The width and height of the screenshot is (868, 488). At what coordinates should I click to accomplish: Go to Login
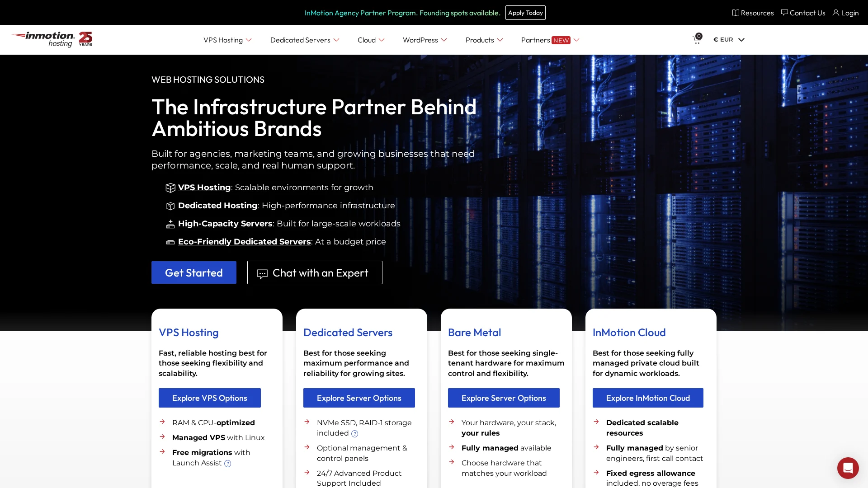pyautogui.click(x=846, y=13)
